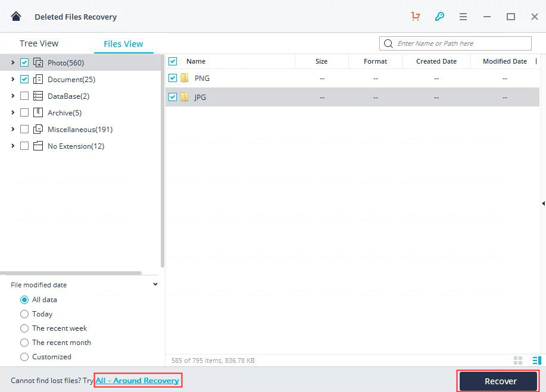Open the shopping cart purchase icon
Image resolution: width=546 pixels, height=392 pixels.
[x=415, y=16]
